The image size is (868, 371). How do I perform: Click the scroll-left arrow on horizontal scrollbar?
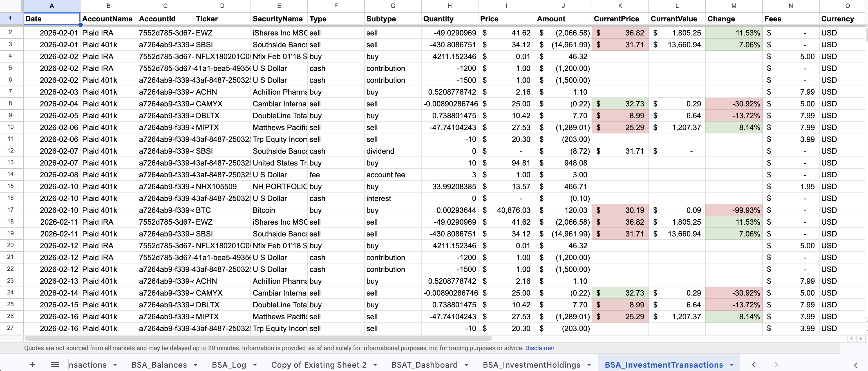coord(851,339)
